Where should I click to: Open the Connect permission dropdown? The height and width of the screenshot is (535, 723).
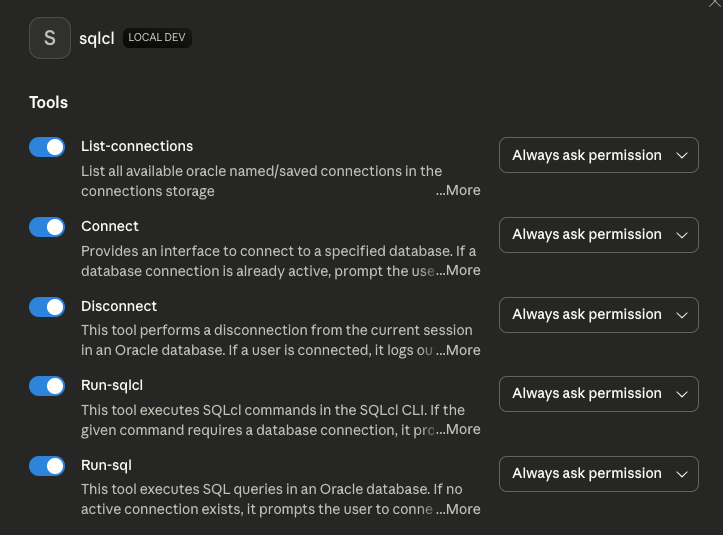[598, 235]
